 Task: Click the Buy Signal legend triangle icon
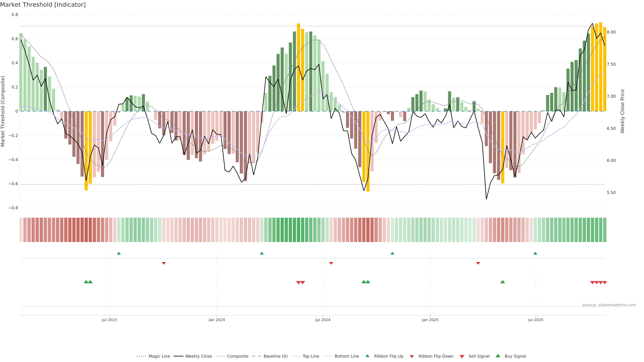[x=498, y=356]
